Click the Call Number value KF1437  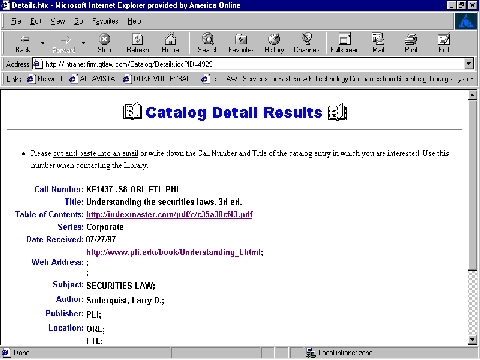coord(133,189)
